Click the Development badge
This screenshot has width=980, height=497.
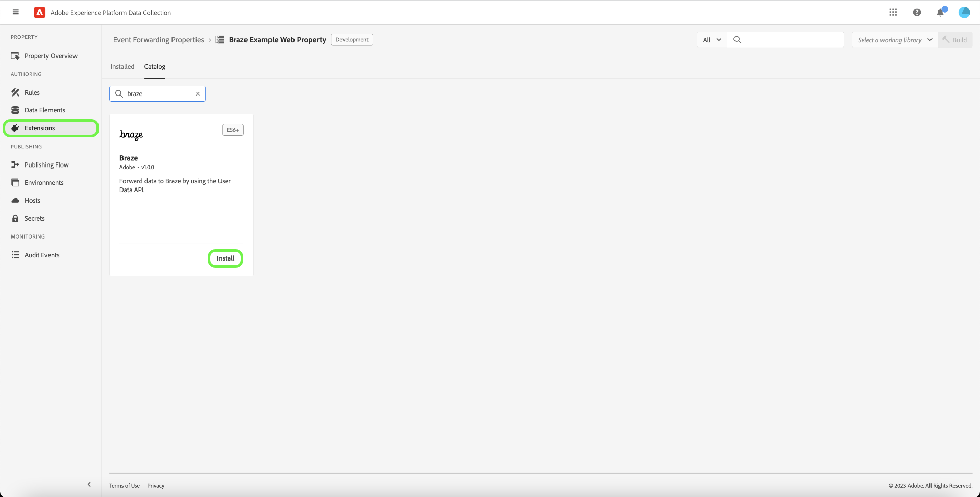(x=352, y=40)
